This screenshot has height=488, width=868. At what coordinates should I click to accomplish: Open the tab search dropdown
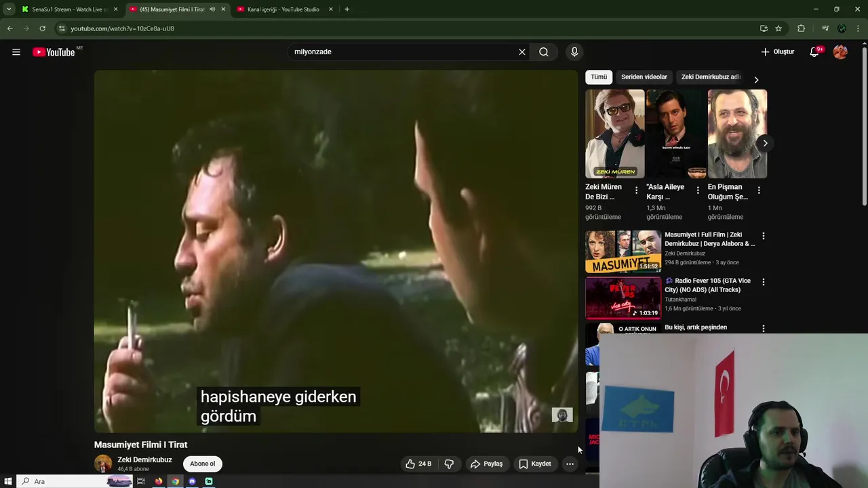(x=9, y=9)
